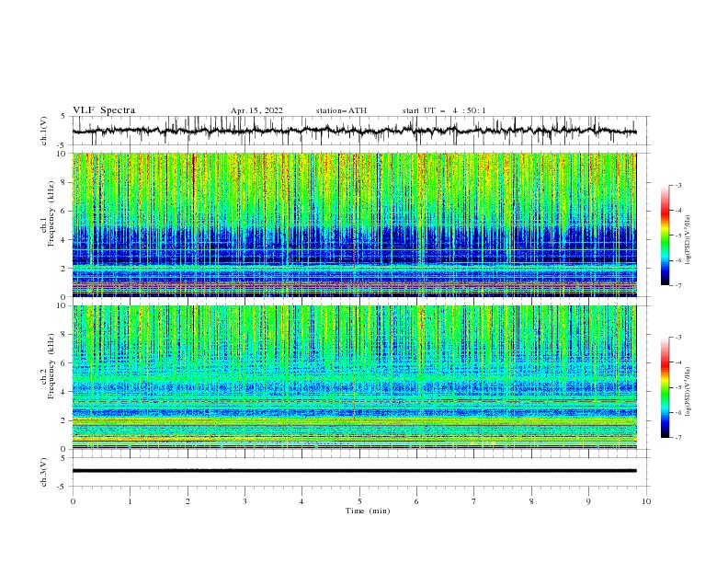Click the "-7" label on ch.1 color bar
The image size is (728, 563).
677,285
